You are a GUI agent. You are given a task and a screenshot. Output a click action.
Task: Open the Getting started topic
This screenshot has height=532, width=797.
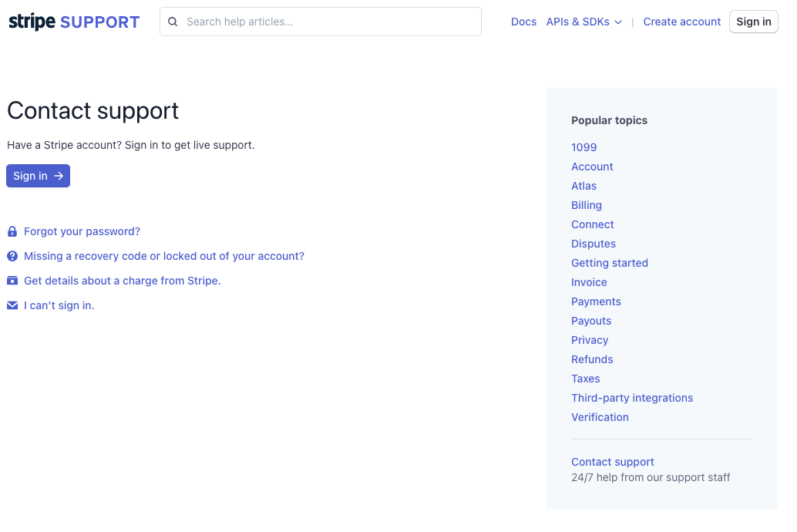click(610, 264)
